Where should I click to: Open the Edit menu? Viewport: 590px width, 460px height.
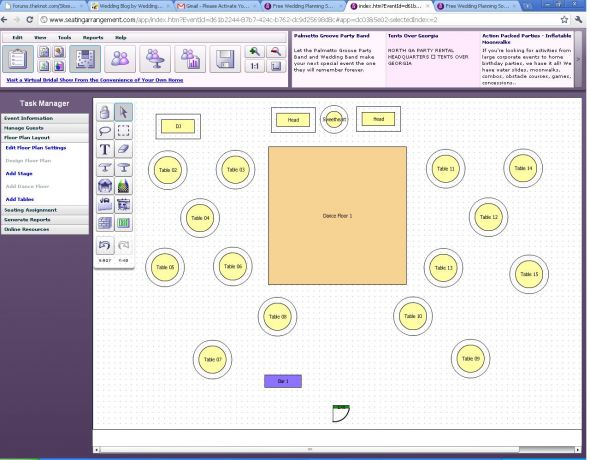tap(17, 38)
